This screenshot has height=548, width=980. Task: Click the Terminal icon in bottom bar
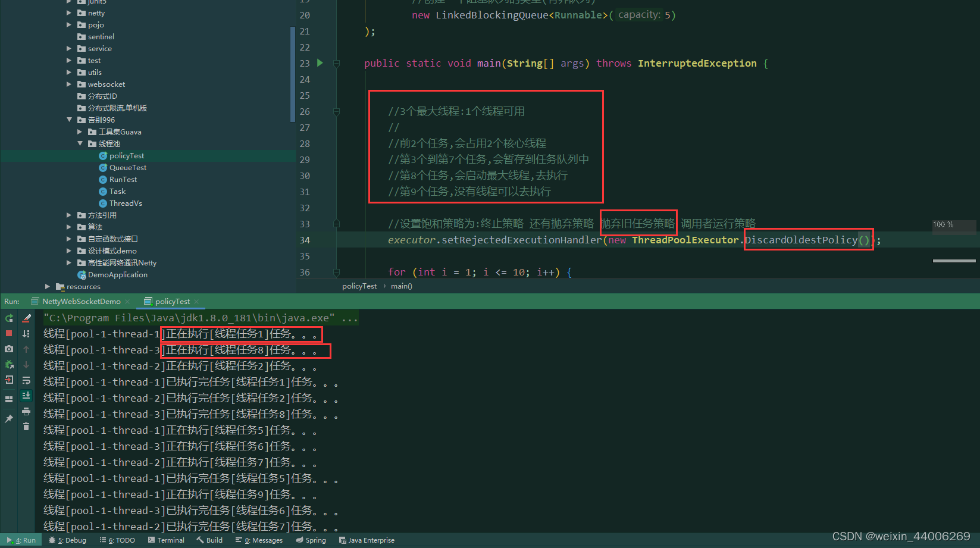point(152,540)
